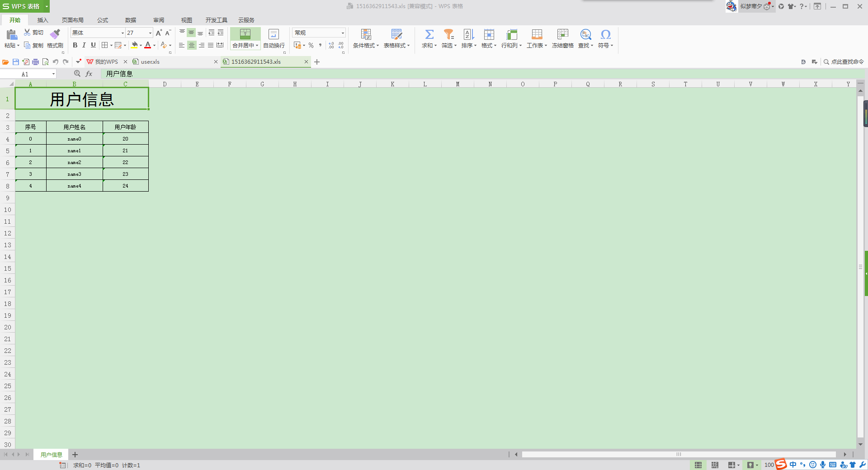Toggle bold formatting
This screenshot has height=470, width=868.
[75, 45]
